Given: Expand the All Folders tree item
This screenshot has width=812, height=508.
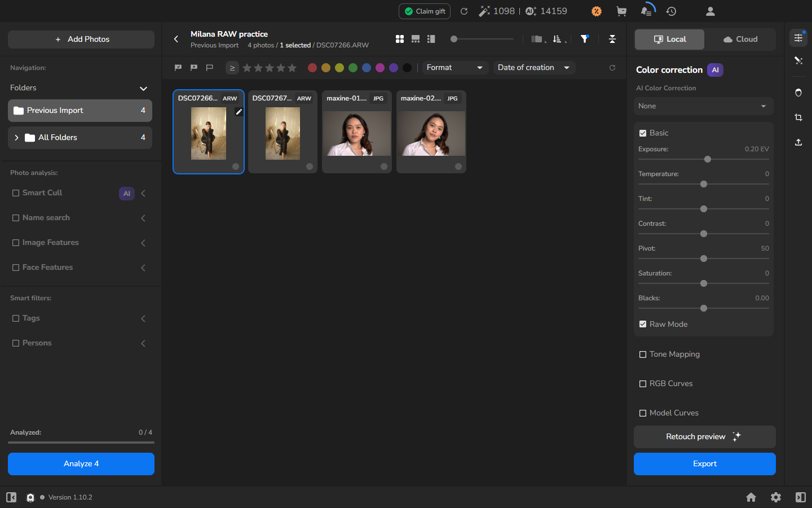Looking at the screenshot, I should pyautogui.click(x=16, y=138).
